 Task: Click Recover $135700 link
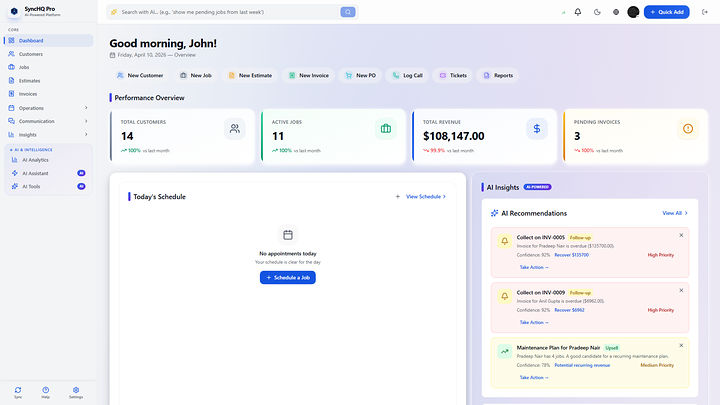(572, 255)
